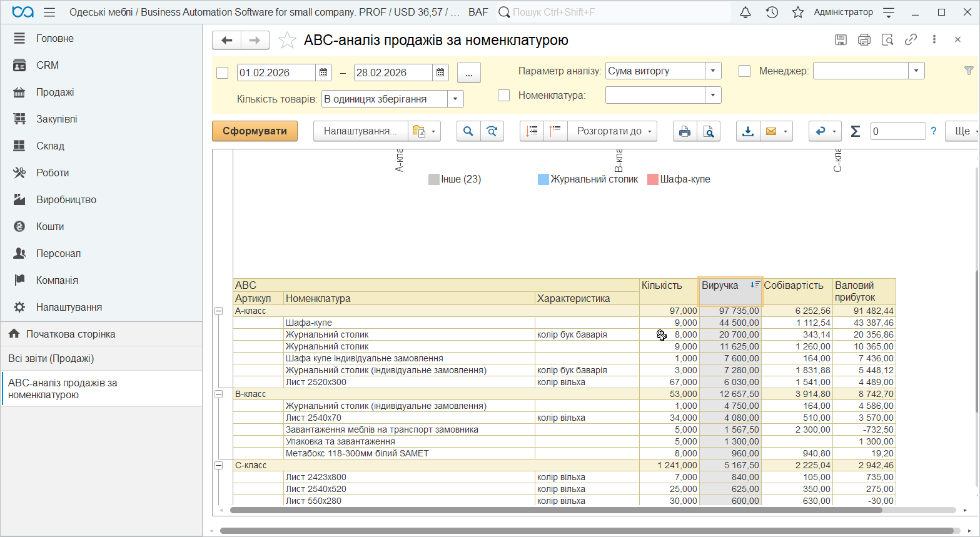Click the print report icon
980x537 pixels.
click(685, 131)
